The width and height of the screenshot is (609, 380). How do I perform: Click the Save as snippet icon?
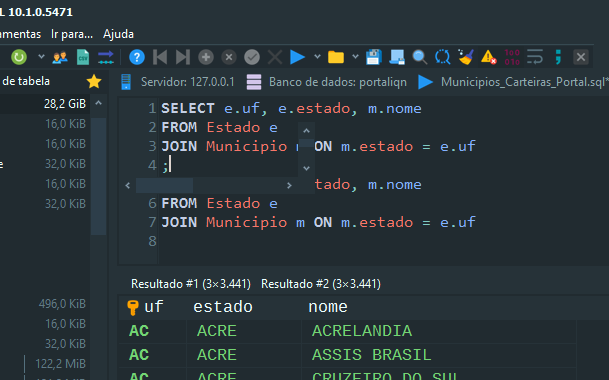tap(397, 57)
